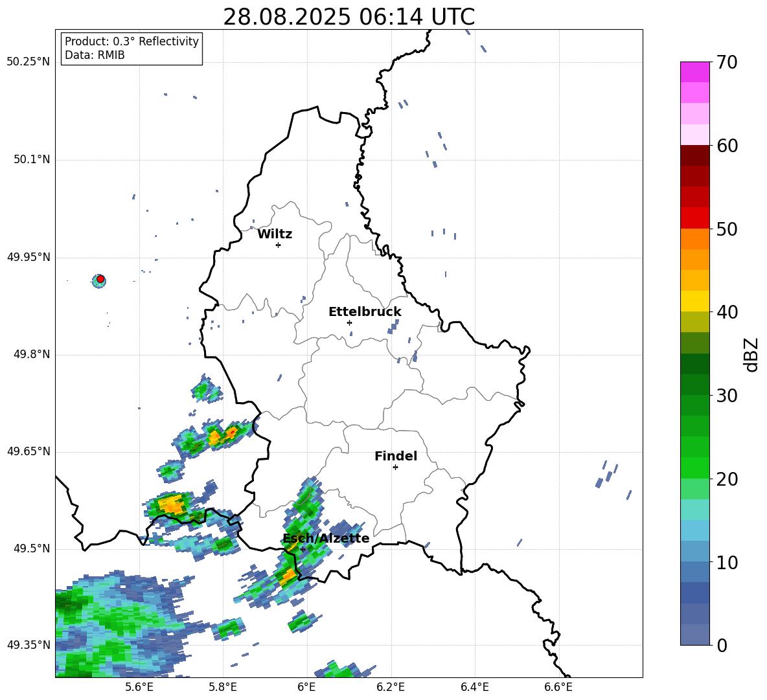Click the 5.8°E longitude label
Viewport: 767px width, 700px height.
pyautogui.click(x=223, y=687)
